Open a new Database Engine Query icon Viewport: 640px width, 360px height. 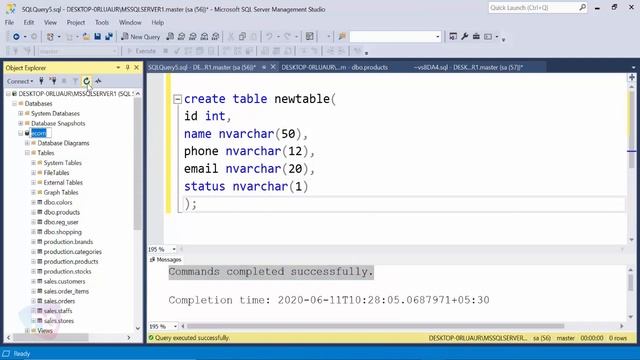170,37
